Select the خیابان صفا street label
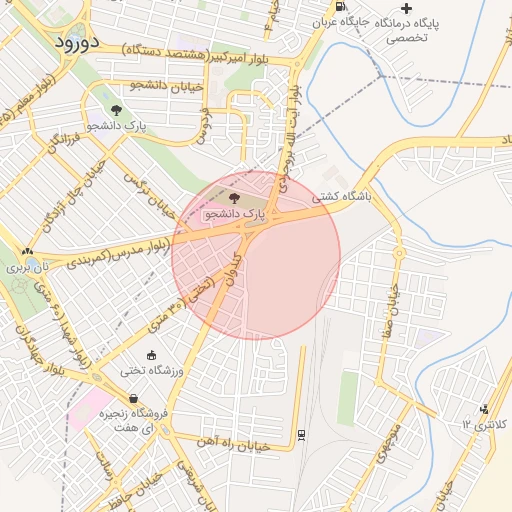This screenshot has width=512, height=512. tap(391, 312)
